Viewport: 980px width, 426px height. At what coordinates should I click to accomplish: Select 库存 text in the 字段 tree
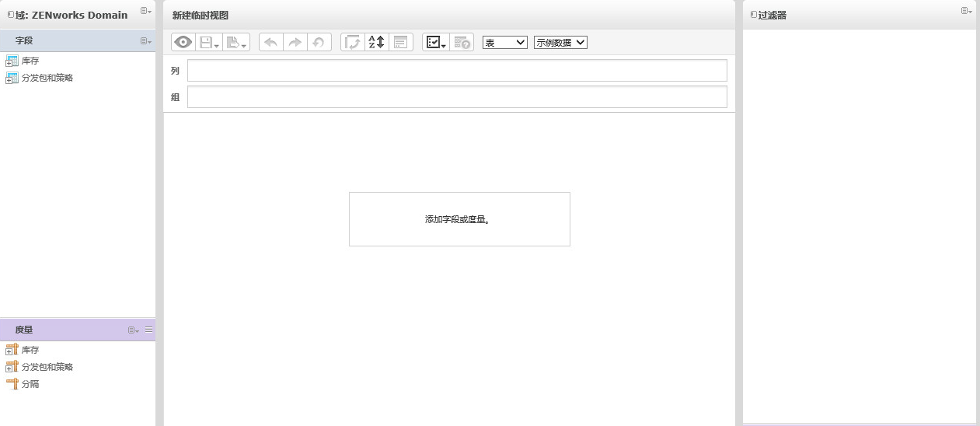[x=30, y=61]
